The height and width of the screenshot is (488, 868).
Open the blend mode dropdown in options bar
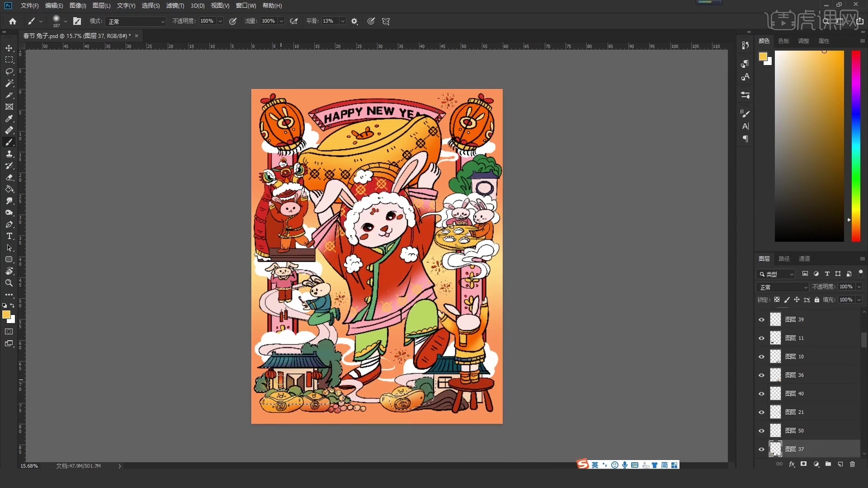pos(136,21)
